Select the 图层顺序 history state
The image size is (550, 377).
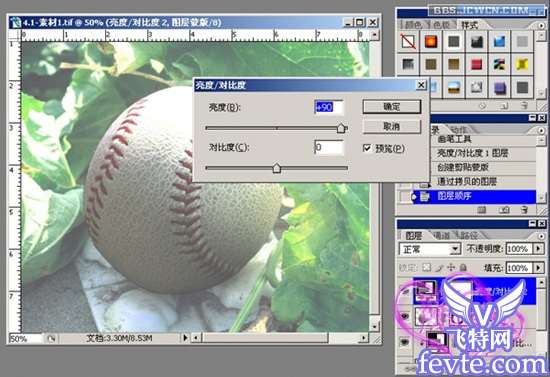[x=474, y=196]
